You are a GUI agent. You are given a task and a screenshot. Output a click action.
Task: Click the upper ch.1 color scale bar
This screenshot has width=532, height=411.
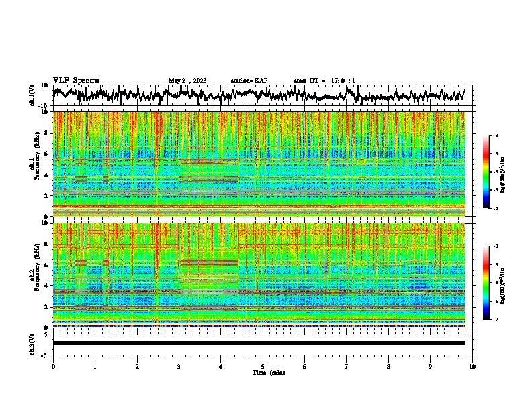(x=486, y=172)
